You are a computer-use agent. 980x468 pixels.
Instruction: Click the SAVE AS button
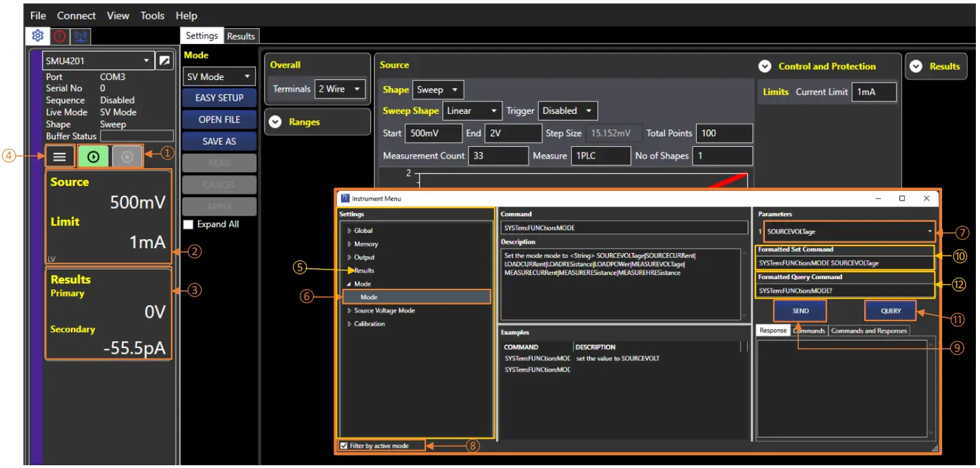(x=219, y=141)
